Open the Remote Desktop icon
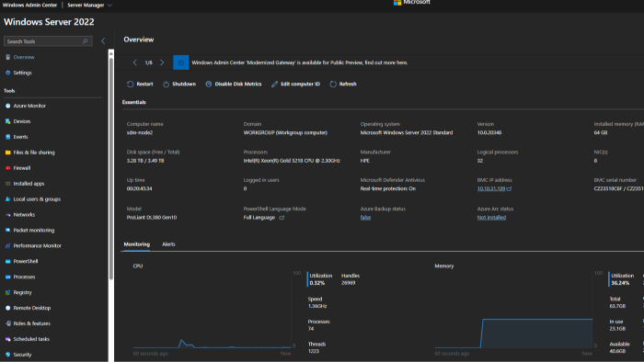644x362 pixels. pyautogui.click(x=7, y=308)
